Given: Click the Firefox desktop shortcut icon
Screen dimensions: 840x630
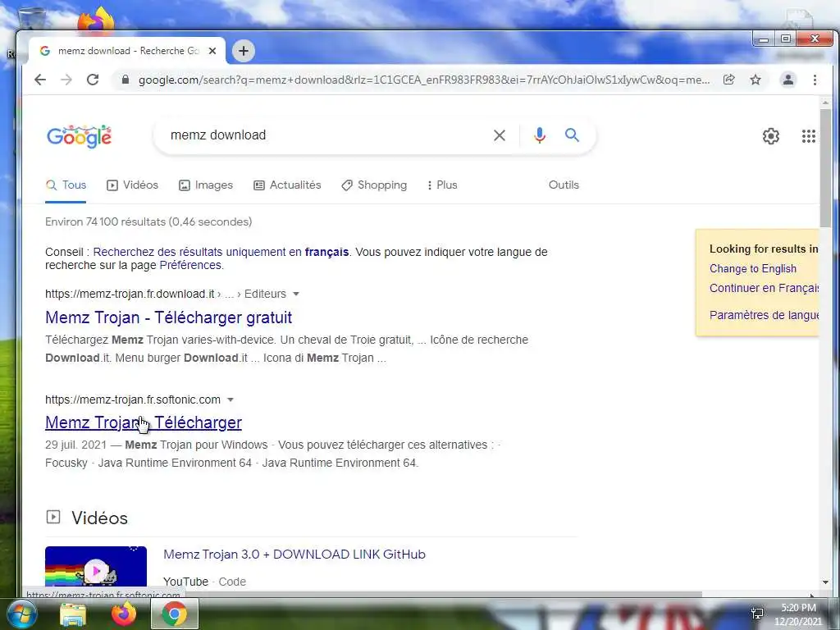Looking at the screenshot, I should point(97,21).
